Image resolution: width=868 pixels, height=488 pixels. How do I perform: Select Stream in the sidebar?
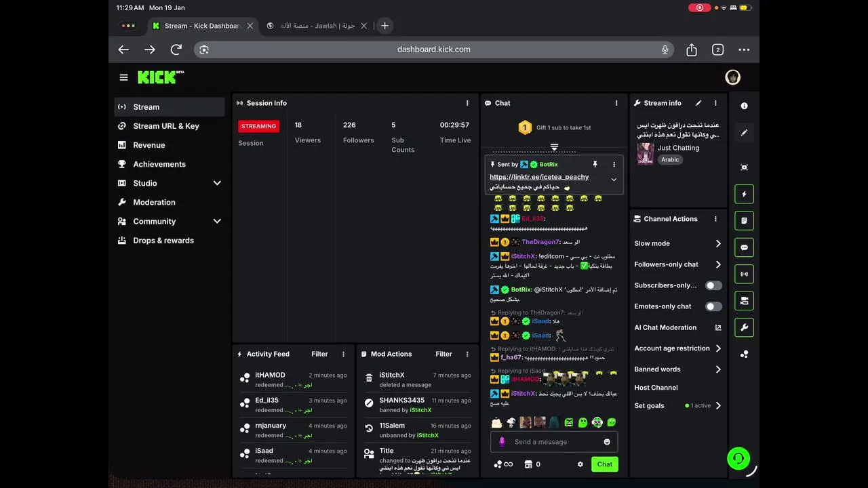tap(170, 107)
